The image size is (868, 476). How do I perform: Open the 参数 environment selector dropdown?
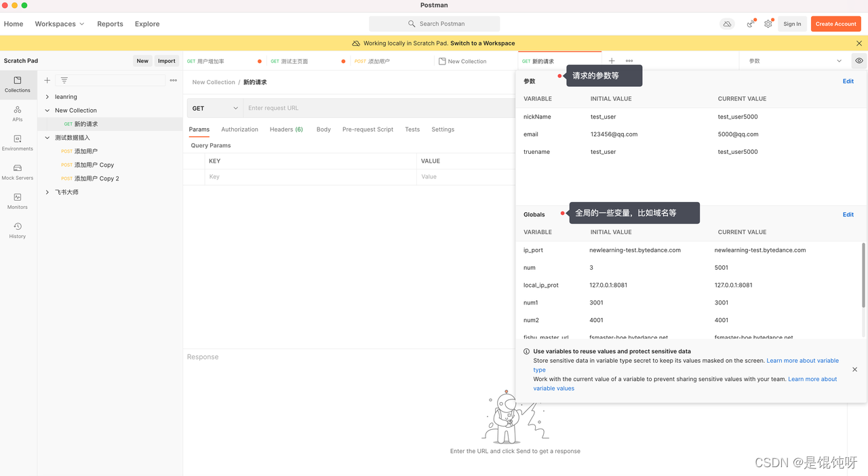point(795,61)
